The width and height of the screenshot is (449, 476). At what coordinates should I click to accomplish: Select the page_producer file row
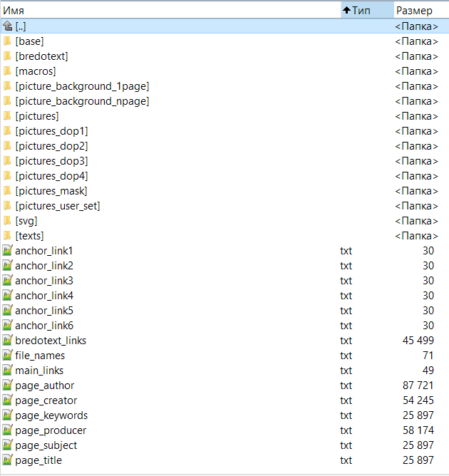point(51,430)
